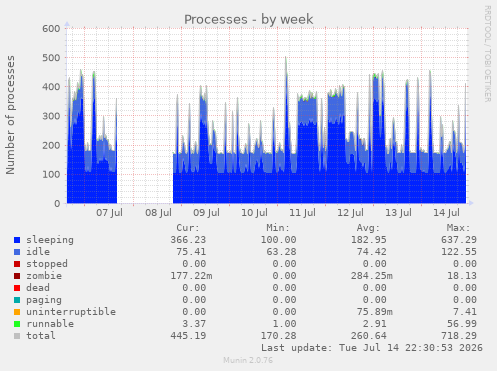Click zombie current value 177.22m
Image resolution: width=497 pixels, height=371 pixels.
(191, 276)
